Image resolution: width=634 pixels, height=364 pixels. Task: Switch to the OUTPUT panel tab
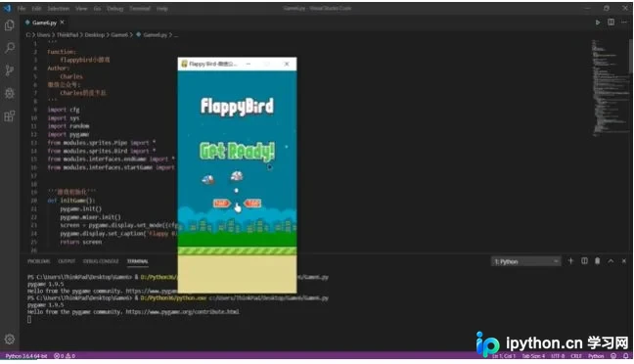click(67, 261)
